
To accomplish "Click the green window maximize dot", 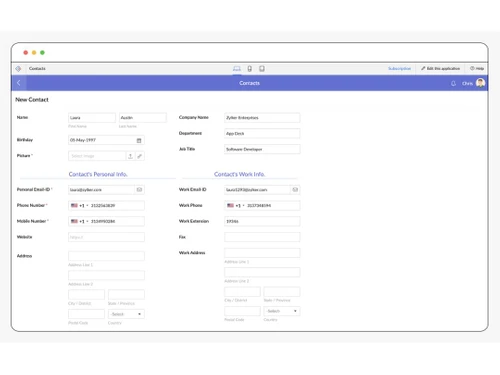I will coord(42,53).
